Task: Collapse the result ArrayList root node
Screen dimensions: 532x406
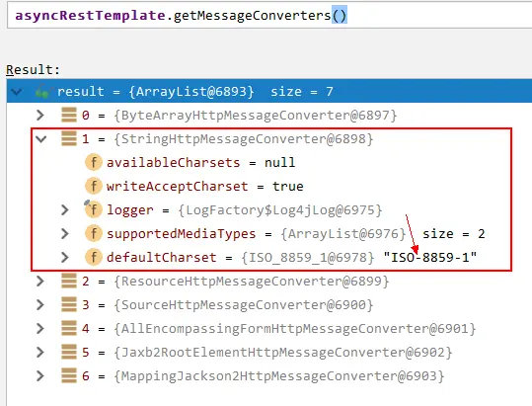Action: point(17,91)
